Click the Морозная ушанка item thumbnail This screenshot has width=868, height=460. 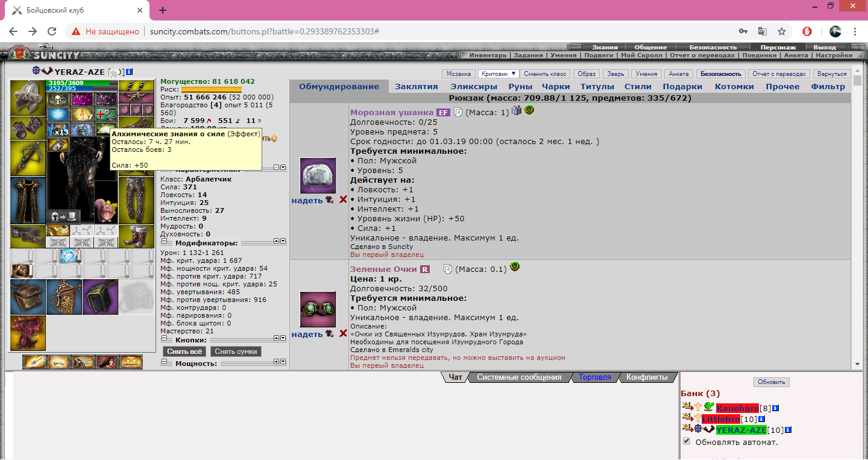[x=318, y=176]
